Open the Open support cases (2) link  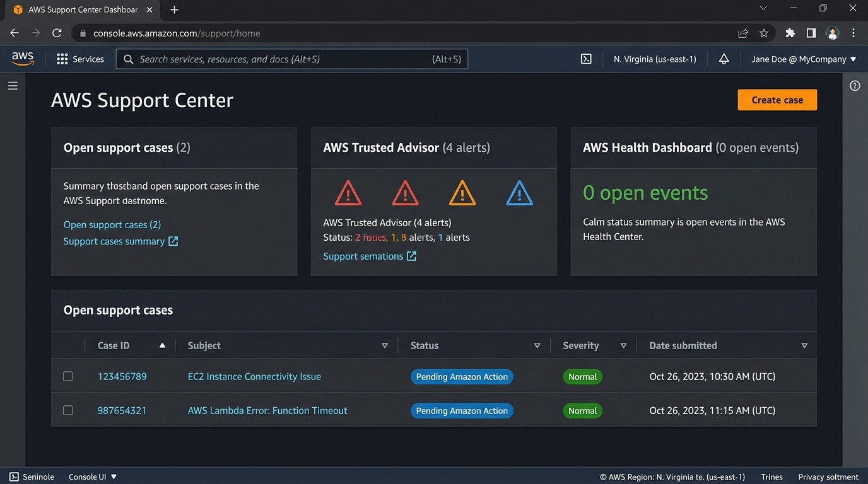(112, 224)
